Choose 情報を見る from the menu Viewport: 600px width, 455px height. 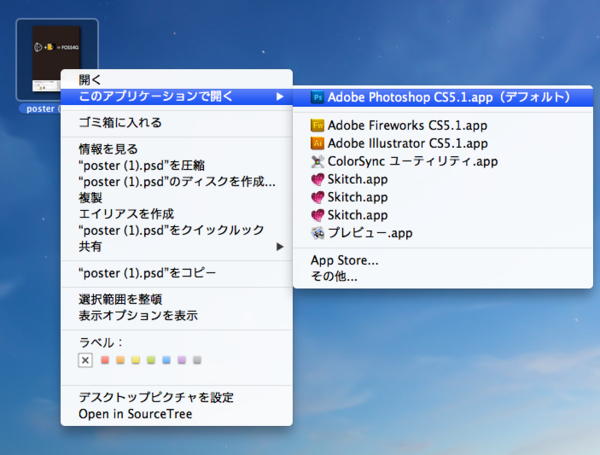[177, 149]
